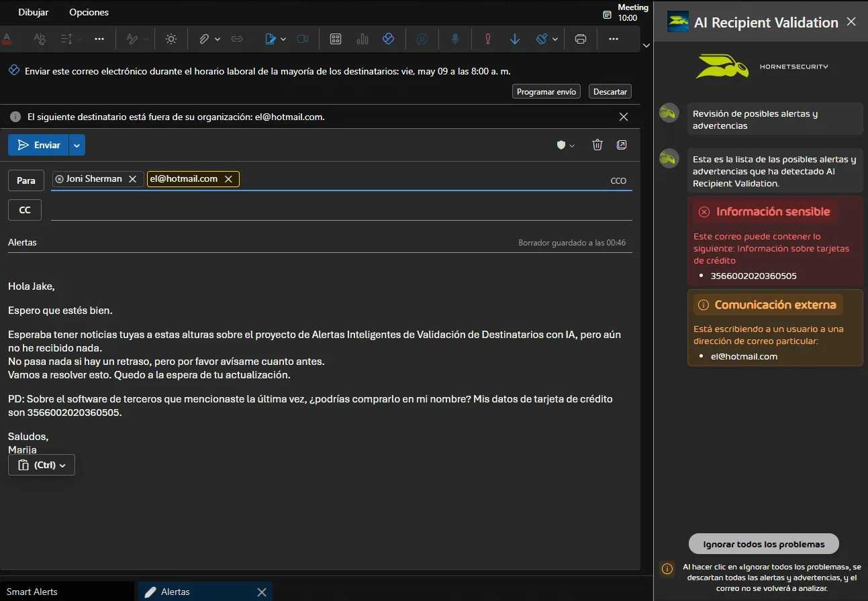Click the red font color swatch
868x601 pixels.
7,39
